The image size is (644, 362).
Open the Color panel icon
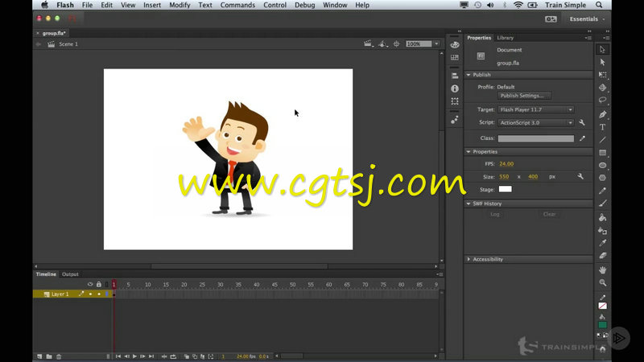(x=454, y=45)
